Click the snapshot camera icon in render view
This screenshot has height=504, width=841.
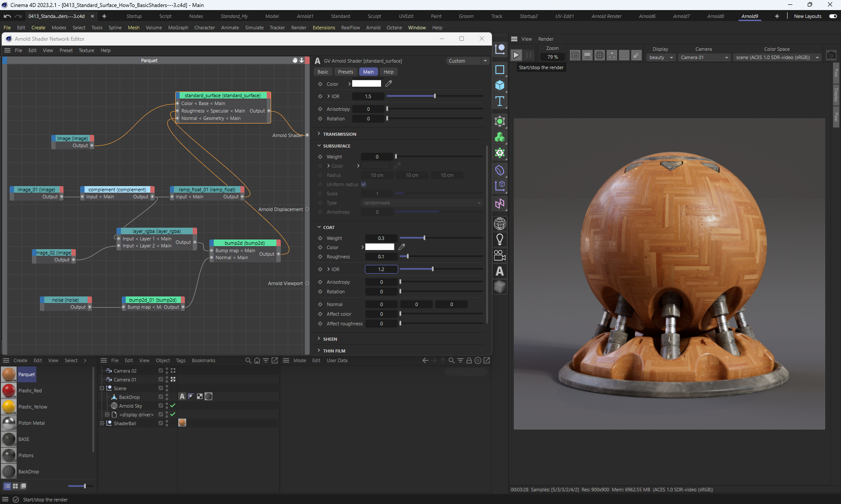click(x=831, y=56)
